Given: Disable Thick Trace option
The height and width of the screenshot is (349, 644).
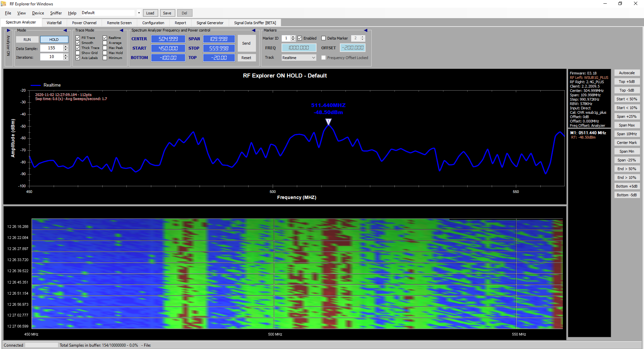Looking at the screenshot, I should [x=78, y=48].
